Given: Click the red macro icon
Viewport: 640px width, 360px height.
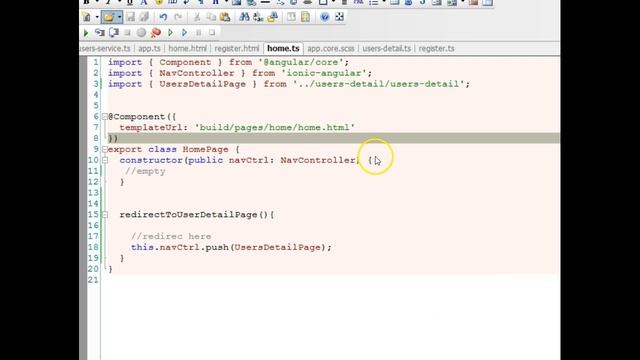Looking at the screenshot, I should (x=156, y=33).
